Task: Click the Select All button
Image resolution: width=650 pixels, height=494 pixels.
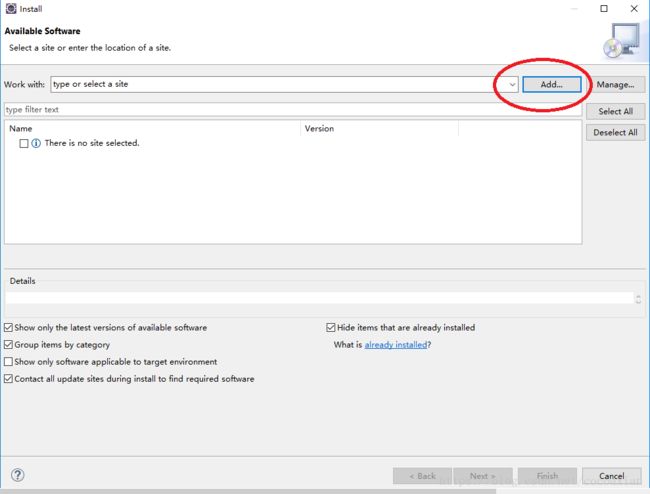Action: point(616,111)
